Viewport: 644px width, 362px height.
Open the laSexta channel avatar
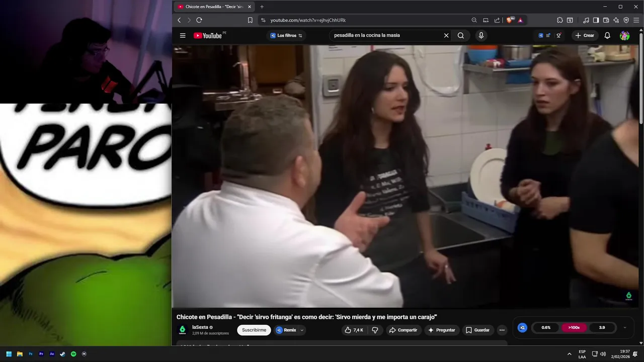coord(183,330)
